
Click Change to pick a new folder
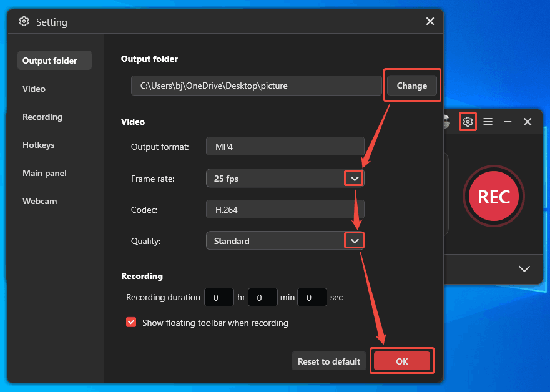tap(411, 86)
